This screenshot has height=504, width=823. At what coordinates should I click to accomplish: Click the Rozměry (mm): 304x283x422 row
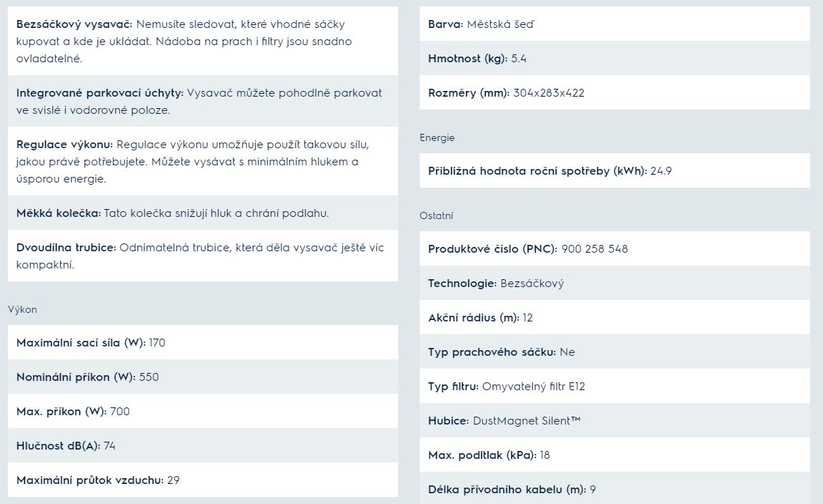tap(615, 93)
